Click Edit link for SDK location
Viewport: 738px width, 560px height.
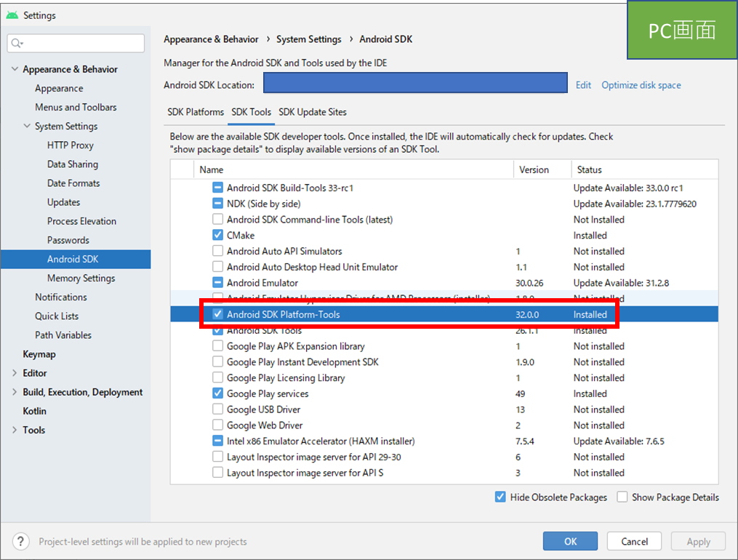[x=583, y=85]
